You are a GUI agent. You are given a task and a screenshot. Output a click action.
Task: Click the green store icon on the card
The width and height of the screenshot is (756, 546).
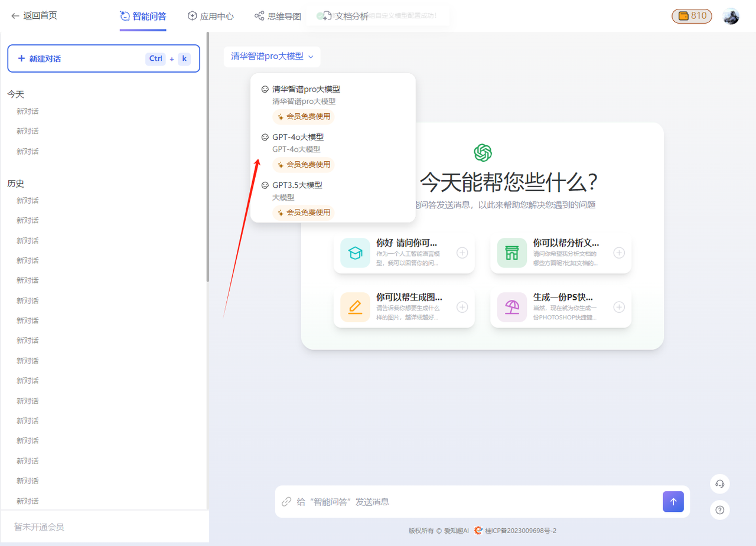[512, 253]
